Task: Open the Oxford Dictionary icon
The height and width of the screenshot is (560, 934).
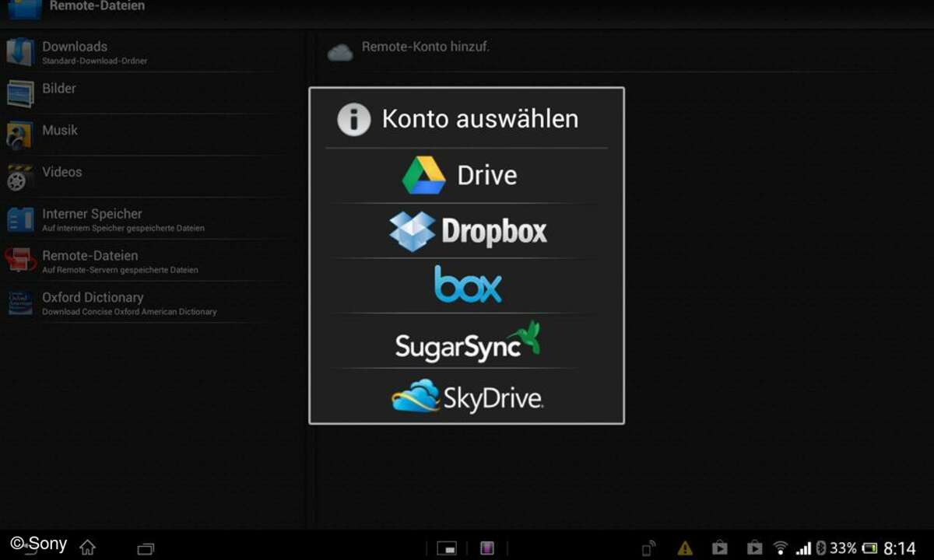Action: [20, 303]
